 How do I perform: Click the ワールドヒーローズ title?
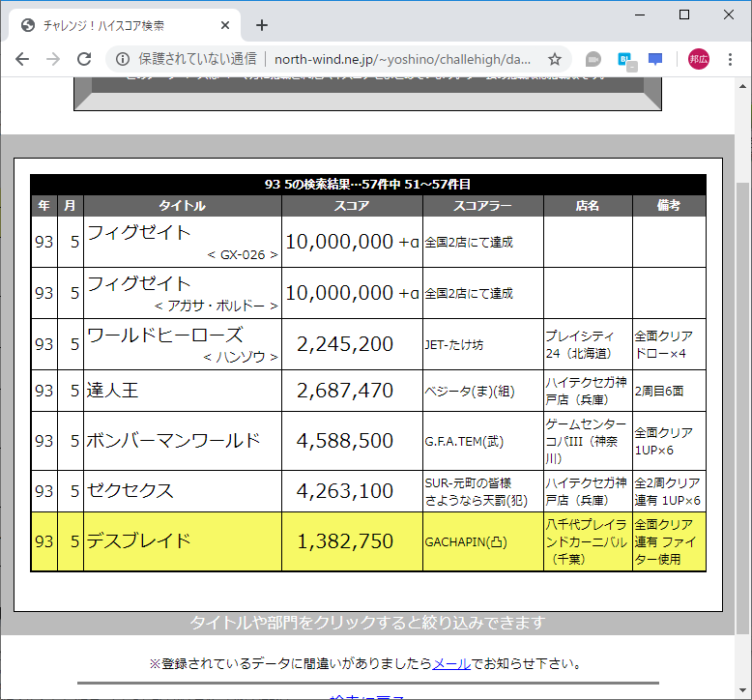click(165, 335)
